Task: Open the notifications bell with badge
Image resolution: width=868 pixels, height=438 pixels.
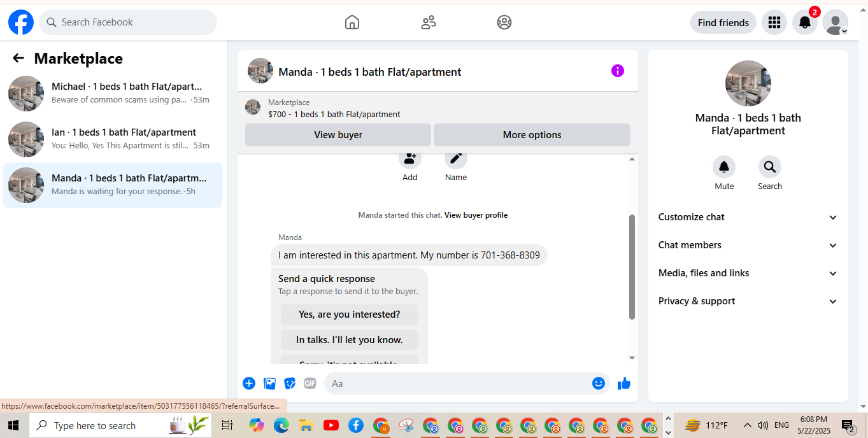Action: [805, 22]
